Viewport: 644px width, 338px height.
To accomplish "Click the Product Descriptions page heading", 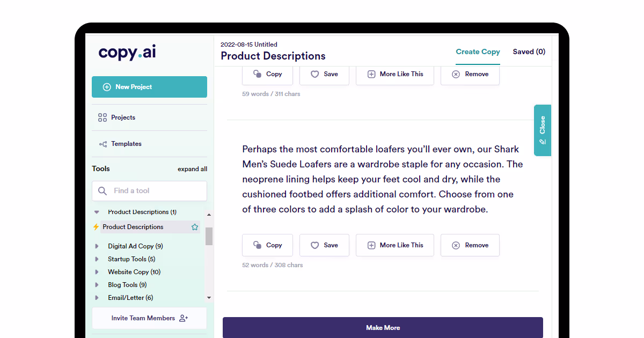I will (x=273, y=56).
